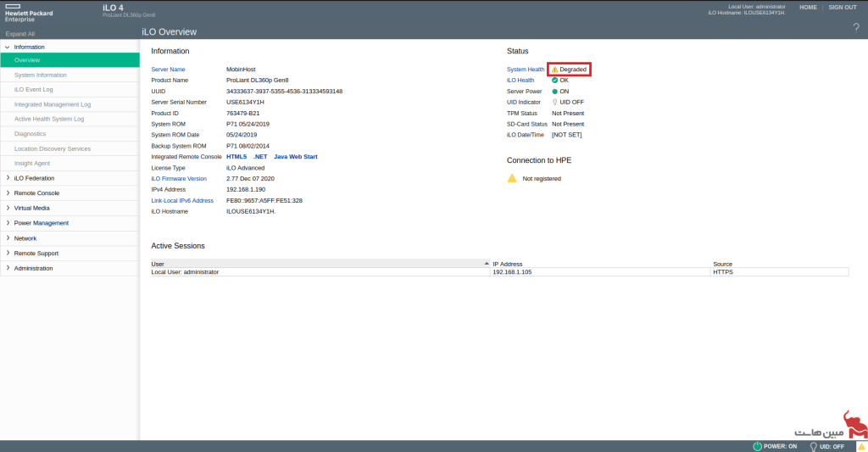Image resolution: width=868 pixels, height=452 pixels.
Task: Launch Java Web Start console
Action: 296,157
